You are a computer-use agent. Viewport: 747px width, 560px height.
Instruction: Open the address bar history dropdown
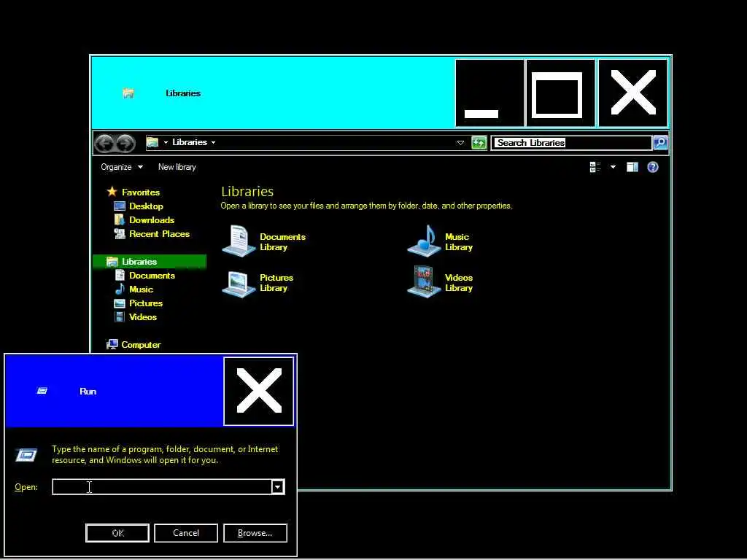click(x=460, y=142)
